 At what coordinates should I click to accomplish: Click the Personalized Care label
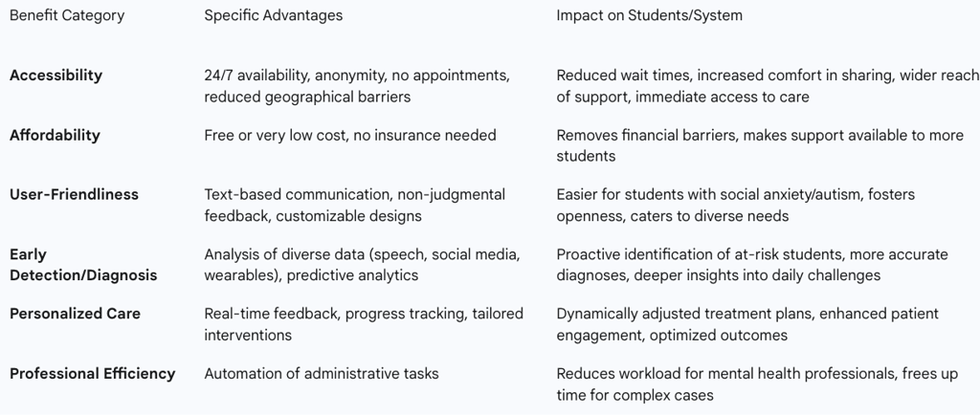click(x=75, y=314)
